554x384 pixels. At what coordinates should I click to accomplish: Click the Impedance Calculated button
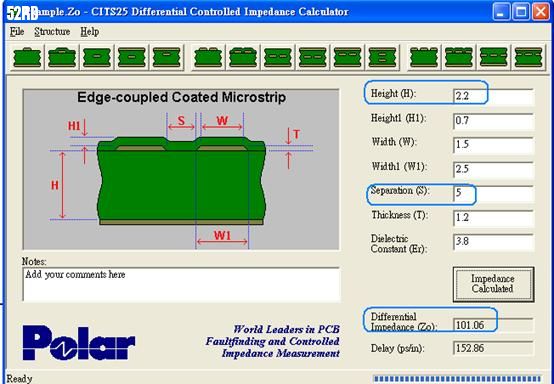493,284
